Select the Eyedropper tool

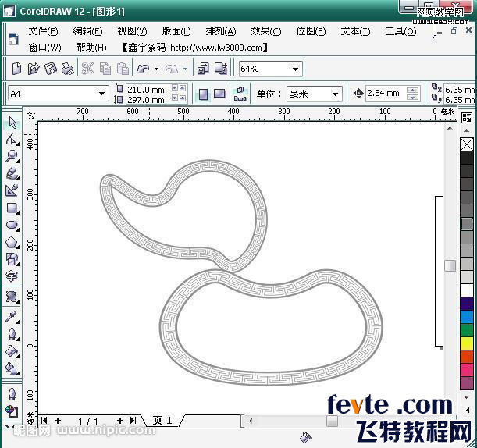(x=12, y=317)
